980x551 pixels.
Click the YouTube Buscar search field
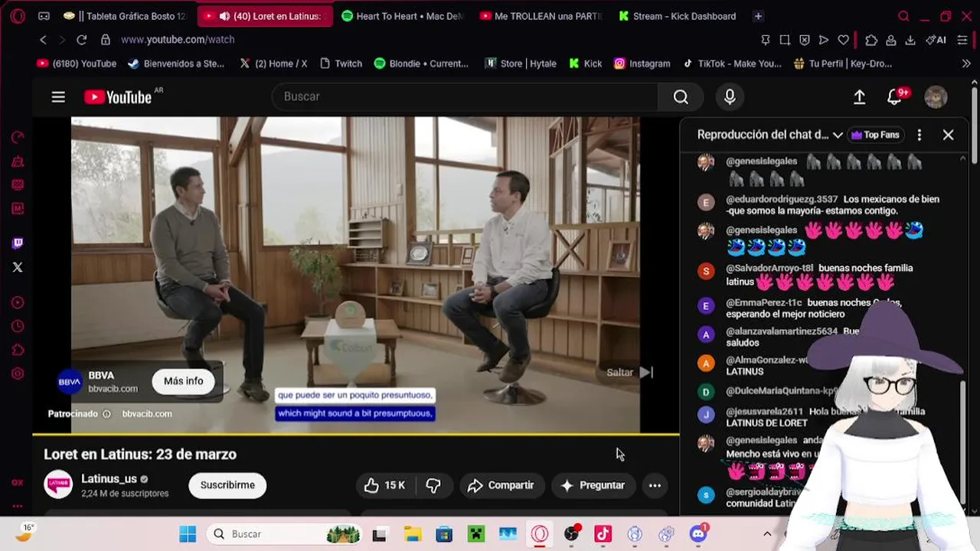tap(465, 96)
